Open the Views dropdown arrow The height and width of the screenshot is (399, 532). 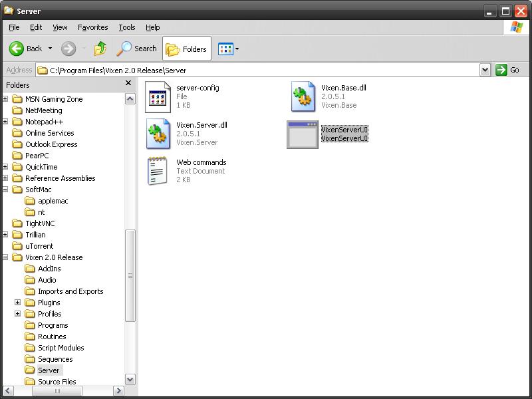(x=237, y=49)
